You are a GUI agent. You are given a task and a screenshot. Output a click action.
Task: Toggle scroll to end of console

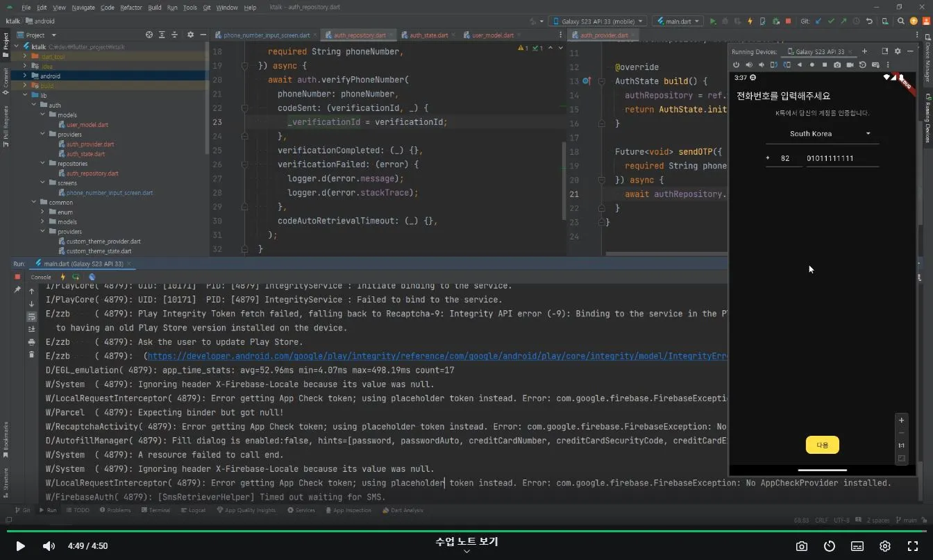[x=31, y=329]
